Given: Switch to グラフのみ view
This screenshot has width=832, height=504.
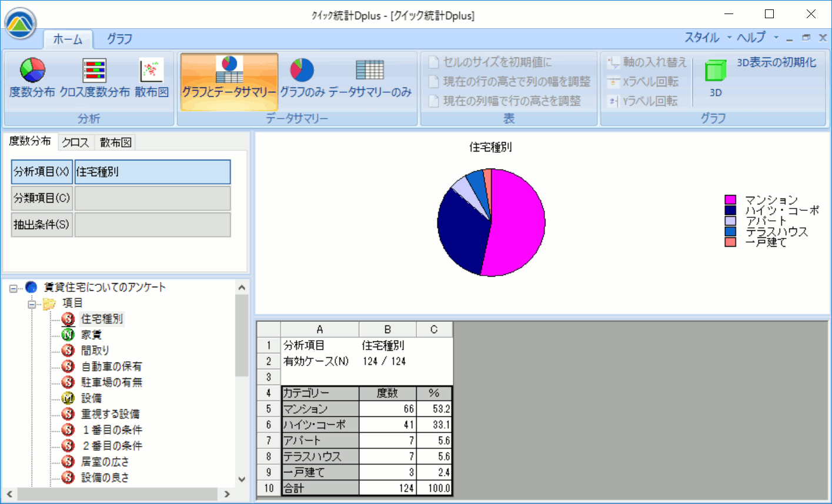Looking at the screenshot, I should 303,78.
